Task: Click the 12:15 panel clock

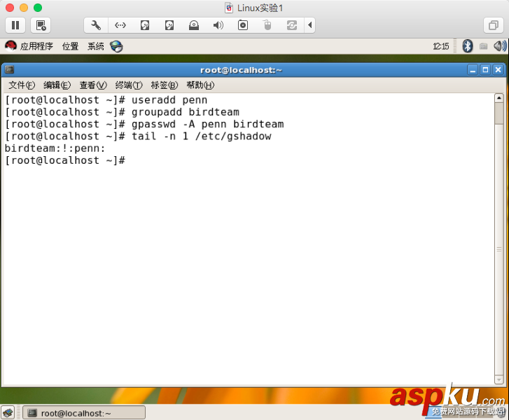Action: pos(441,46)
